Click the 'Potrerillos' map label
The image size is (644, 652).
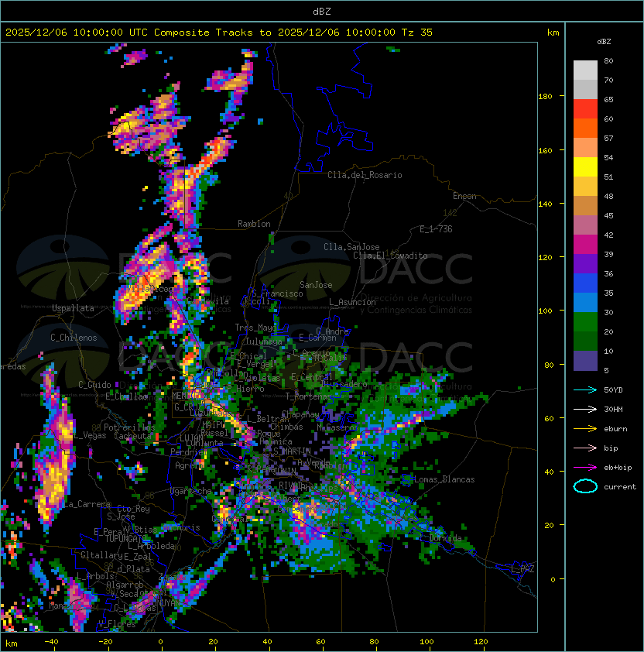click(x=129, y=427)
